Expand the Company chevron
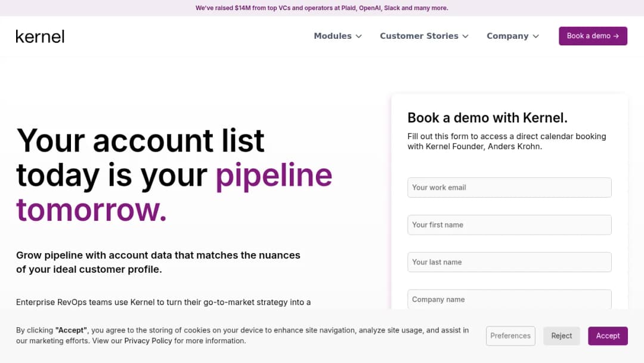The height and width of the screenshot is (363, 644). (535, 36)
